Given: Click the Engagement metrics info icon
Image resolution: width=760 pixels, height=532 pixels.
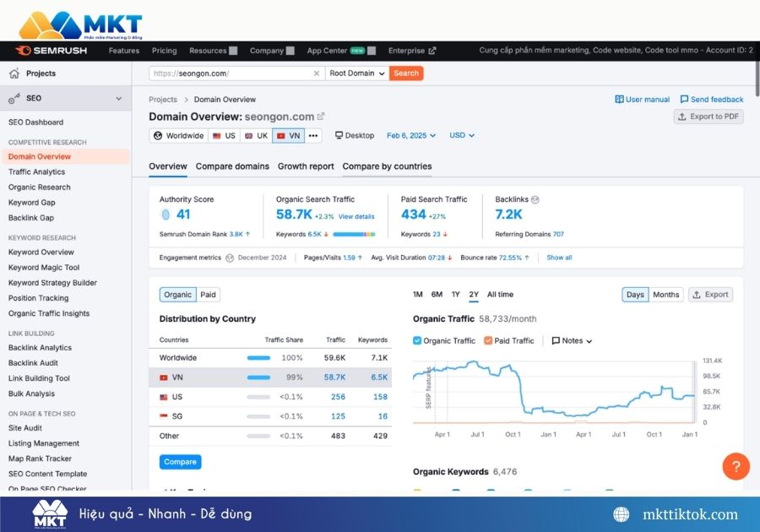Looking at the screenshot, I should [x=230, y=258].
